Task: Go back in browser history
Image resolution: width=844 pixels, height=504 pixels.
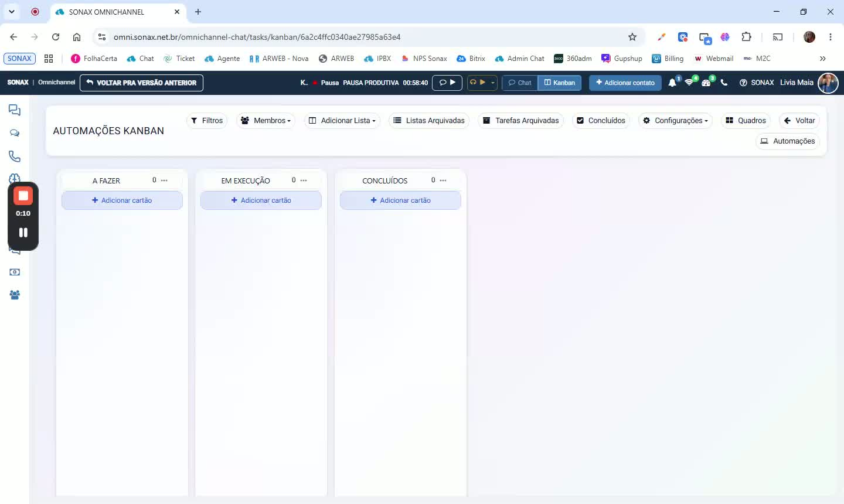Action: coord(13,37)
